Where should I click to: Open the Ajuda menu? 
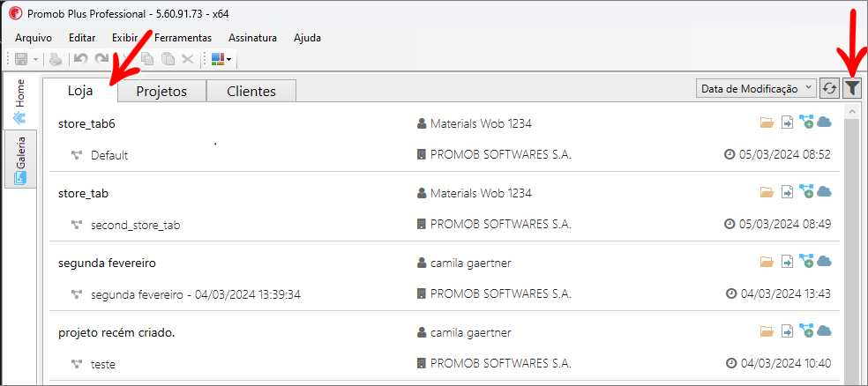(307, 38)
